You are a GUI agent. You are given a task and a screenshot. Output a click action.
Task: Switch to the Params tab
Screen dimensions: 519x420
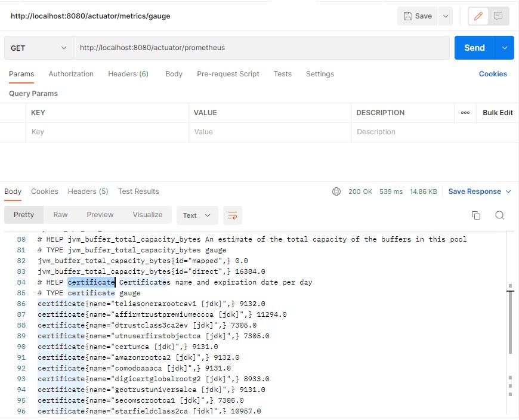pos(21,74)
